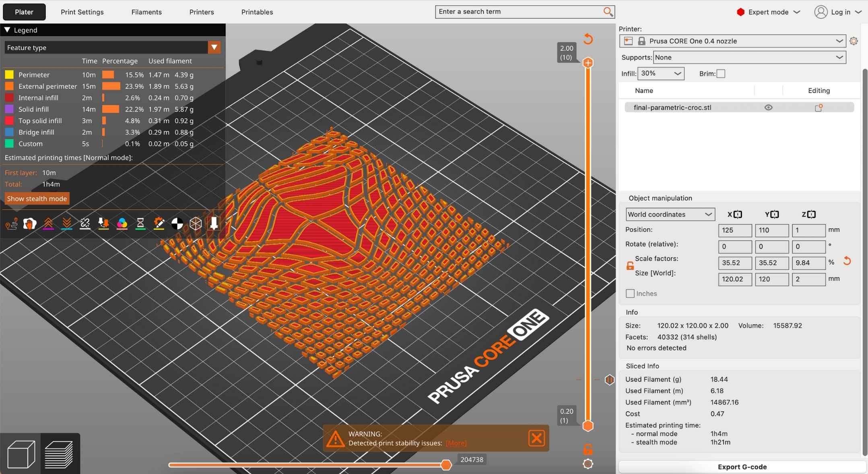Expand Feature type view dropdown

(x=214, y=48)
